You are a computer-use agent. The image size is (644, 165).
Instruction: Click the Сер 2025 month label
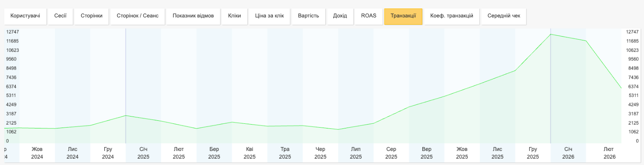tap(391, 153)
